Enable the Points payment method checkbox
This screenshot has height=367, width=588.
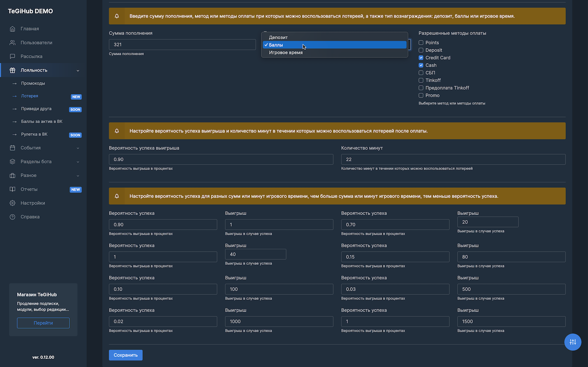coord(421,42)
